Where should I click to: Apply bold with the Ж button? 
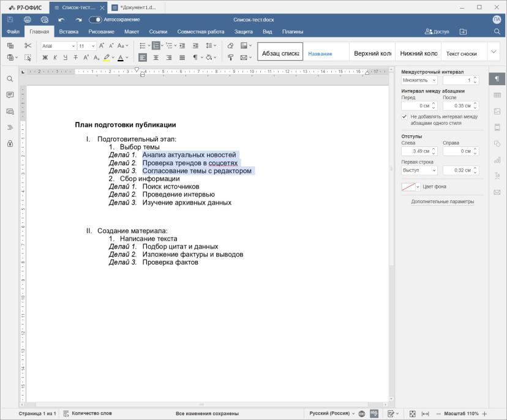click(x=45, y=58)
